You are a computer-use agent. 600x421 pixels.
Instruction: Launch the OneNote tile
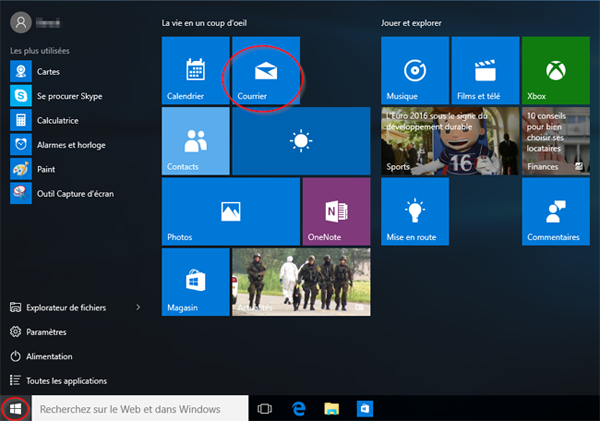(336, 211)
